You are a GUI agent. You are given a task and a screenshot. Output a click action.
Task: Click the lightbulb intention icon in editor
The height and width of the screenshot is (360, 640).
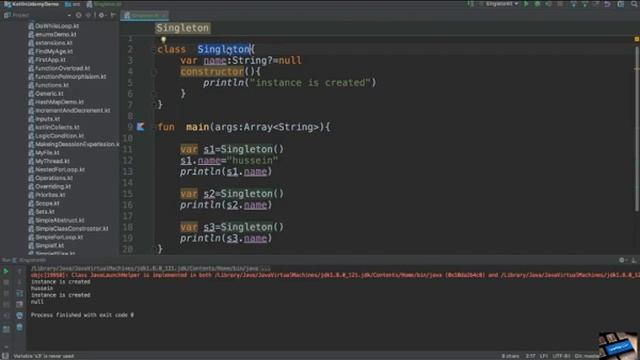pyautogui.click(x=163, y=40)
